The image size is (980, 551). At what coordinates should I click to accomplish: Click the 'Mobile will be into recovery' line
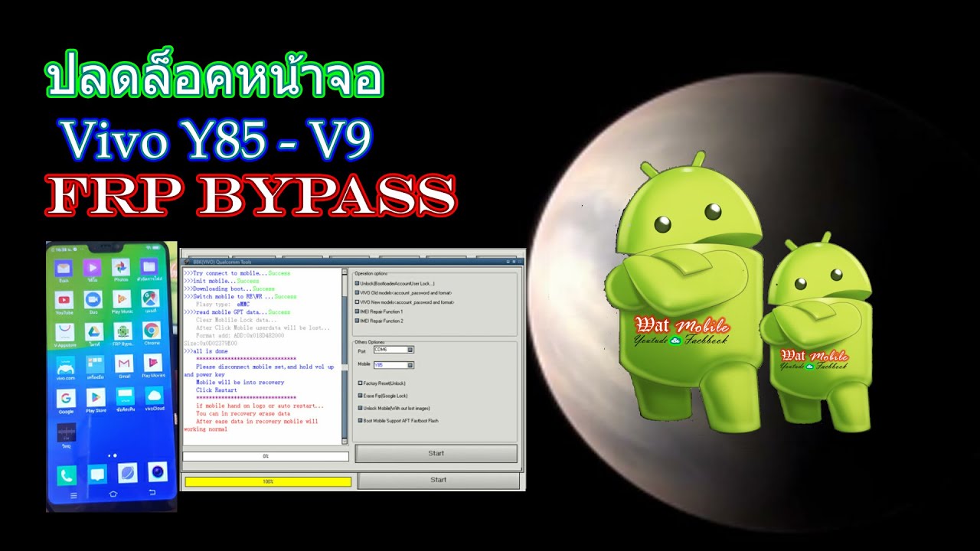240,383
